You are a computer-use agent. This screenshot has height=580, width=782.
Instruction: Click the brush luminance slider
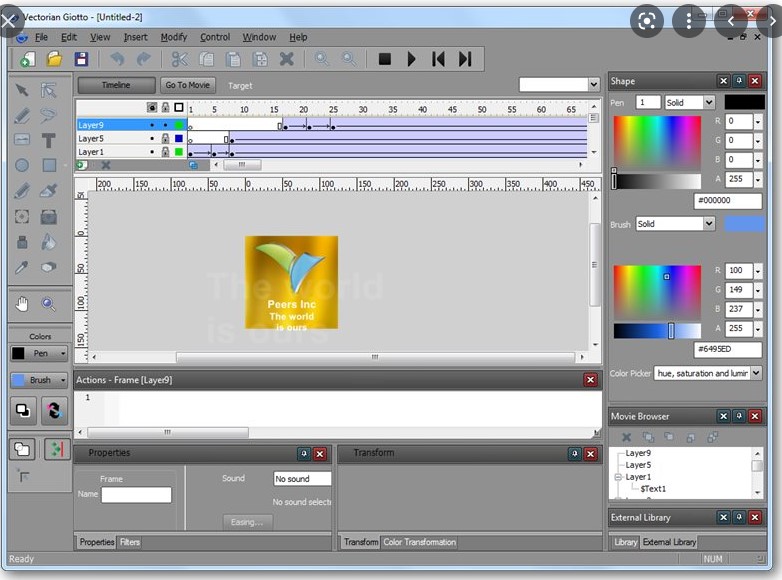point(657,331)
